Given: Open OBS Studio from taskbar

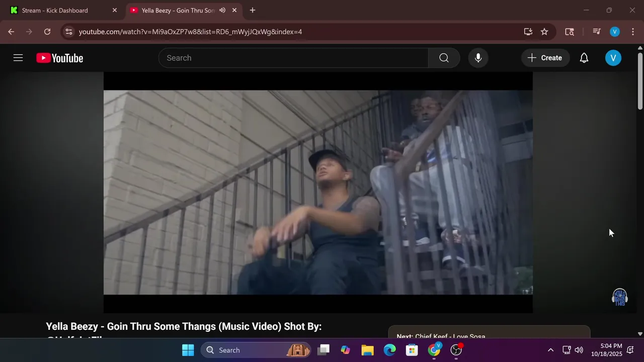Looking at the screenshot, I should tap(456, 350).
